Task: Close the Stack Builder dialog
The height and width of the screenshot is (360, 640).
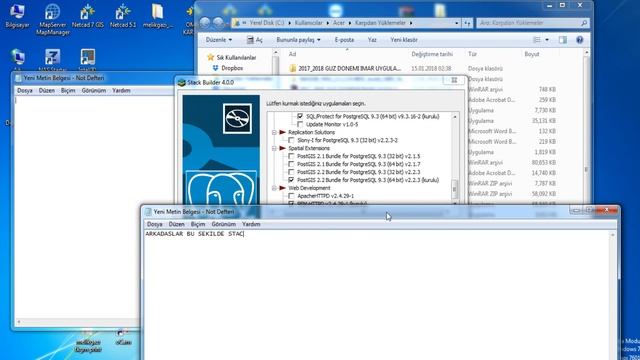Action: [x=454, y=80]
